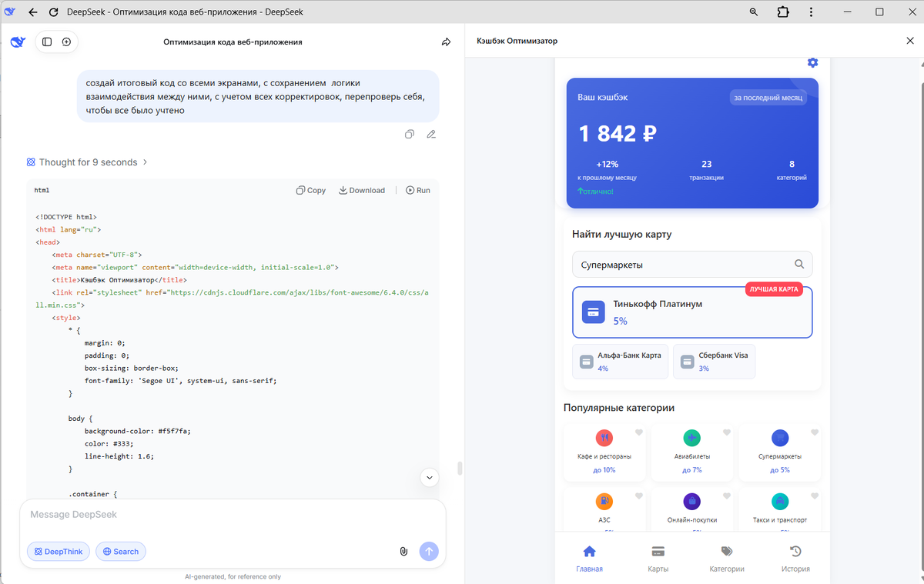The image size is (924, 584).
Task: Copy the html code block
Action: click(x=311, y=190)
